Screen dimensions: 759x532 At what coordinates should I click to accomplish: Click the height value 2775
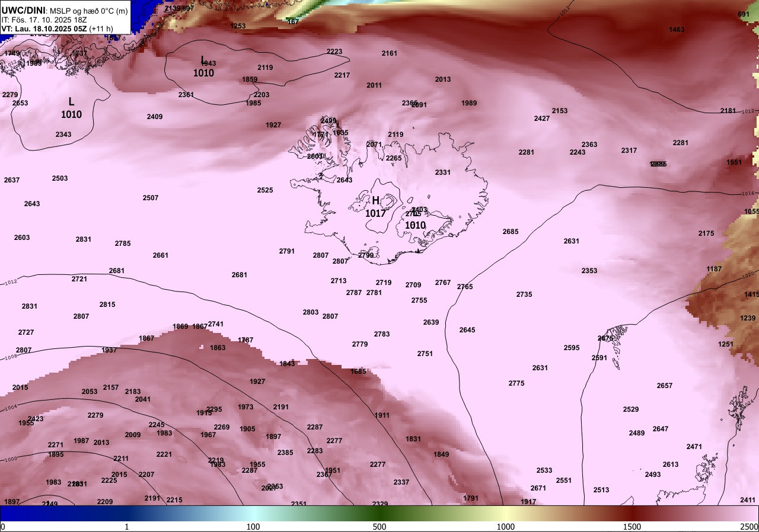pyautogui.click(x=516, y=384)
